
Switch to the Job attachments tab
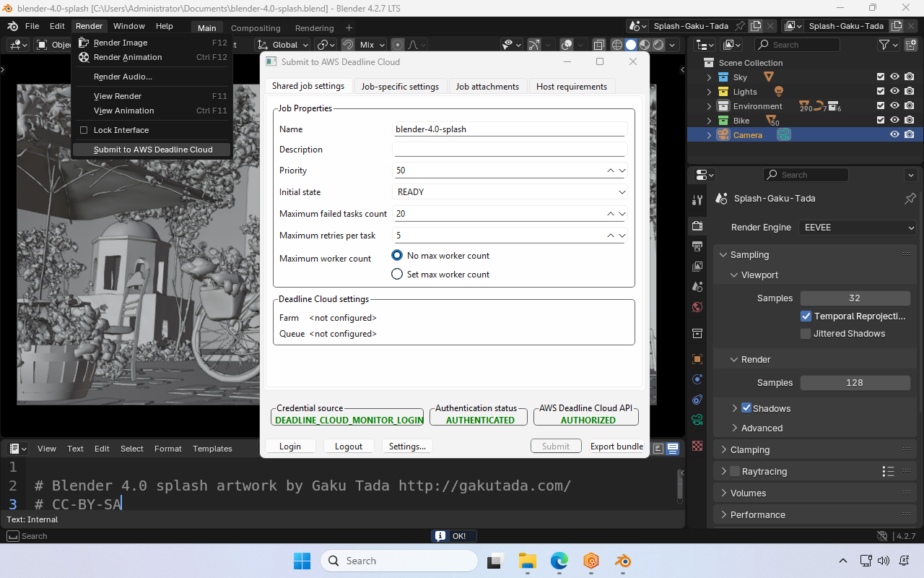[487, 86]
